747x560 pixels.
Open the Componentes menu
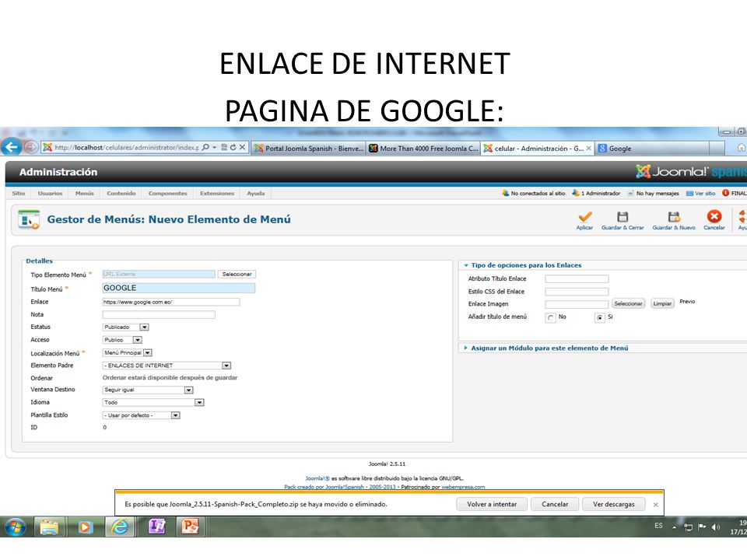168,194
